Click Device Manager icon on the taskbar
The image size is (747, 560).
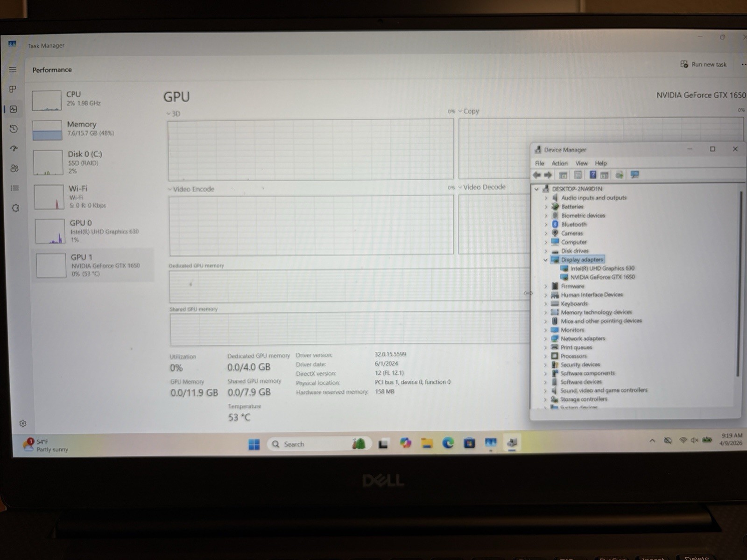click(512, 442)
